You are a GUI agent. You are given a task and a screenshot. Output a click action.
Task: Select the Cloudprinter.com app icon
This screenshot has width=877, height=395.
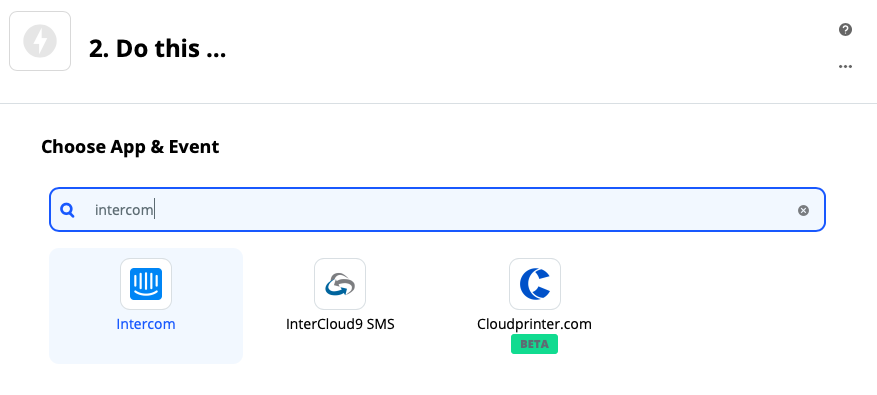tap(535, 284)
